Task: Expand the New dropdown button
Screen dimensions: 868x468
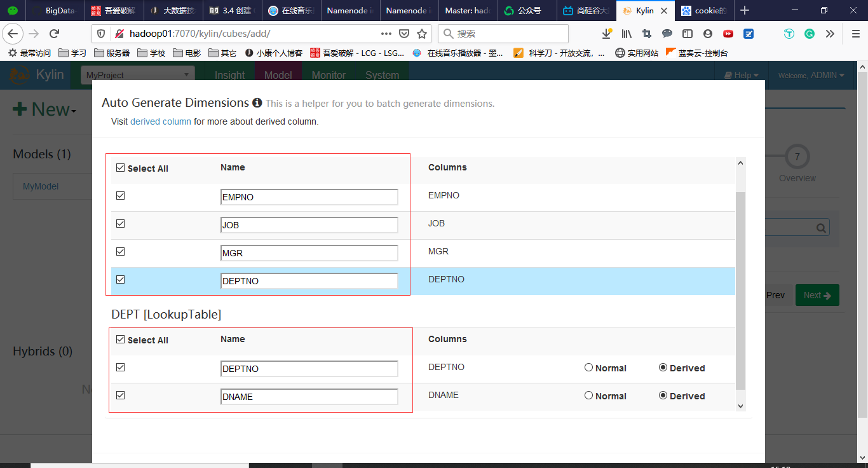Action: (x=44, y=109)
